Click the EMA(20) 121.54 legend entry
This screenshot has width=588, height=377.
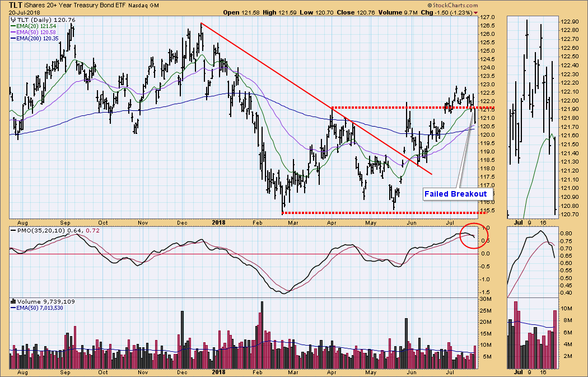(x=36, y=26)
